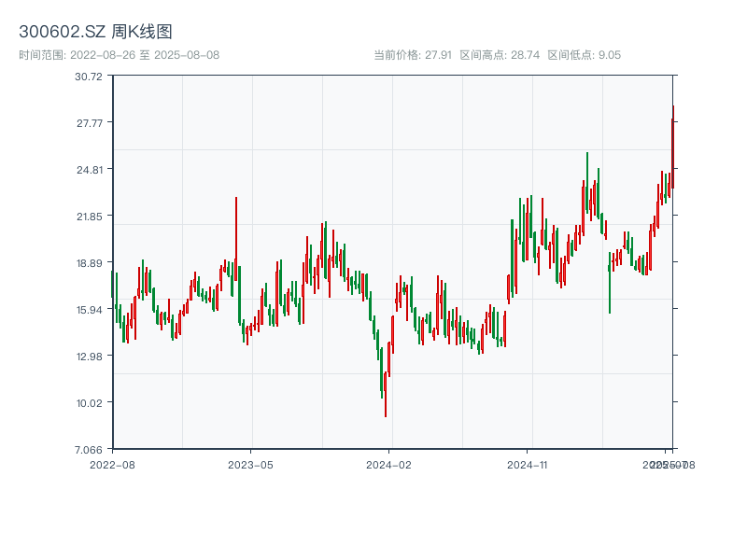This screenshot has width=747, height=560.
Task: Select the 时间范围 date range text
Action: coord(119,55)
